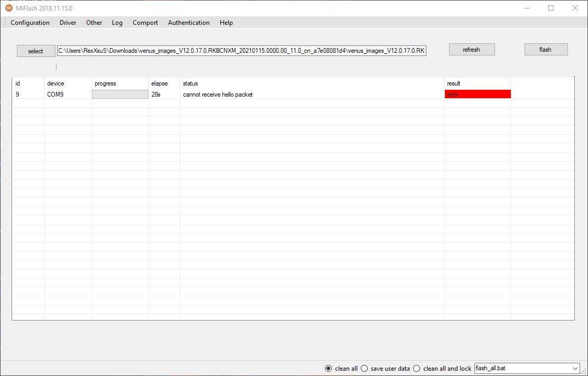The width and height of the screenshot is (588, 376).
Task: Open the Authentication menu
Action: (189, 23)
